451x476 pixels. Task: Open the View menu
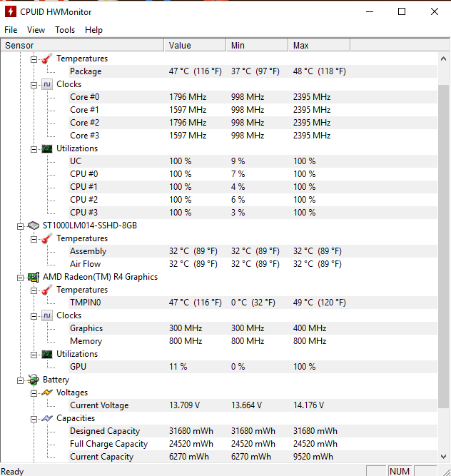point(36,30)
